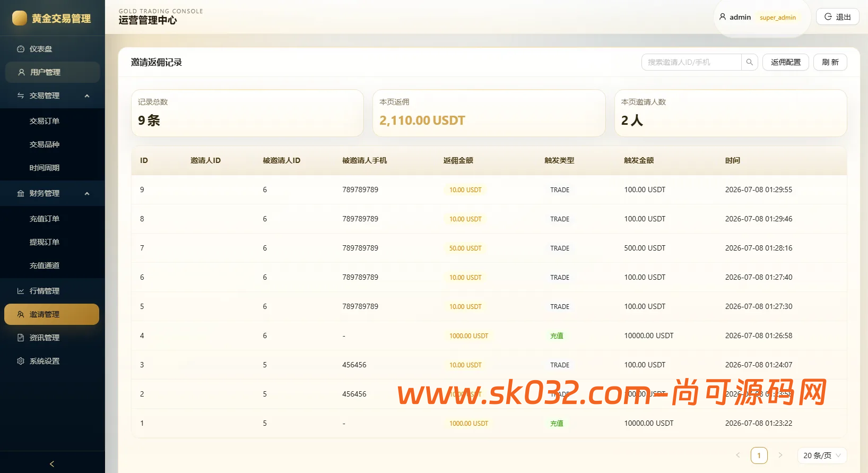The width and height of the screenshot is (868, 473).
Task: Click the 充值 tag in row 4
Action: tap(557, 336)
